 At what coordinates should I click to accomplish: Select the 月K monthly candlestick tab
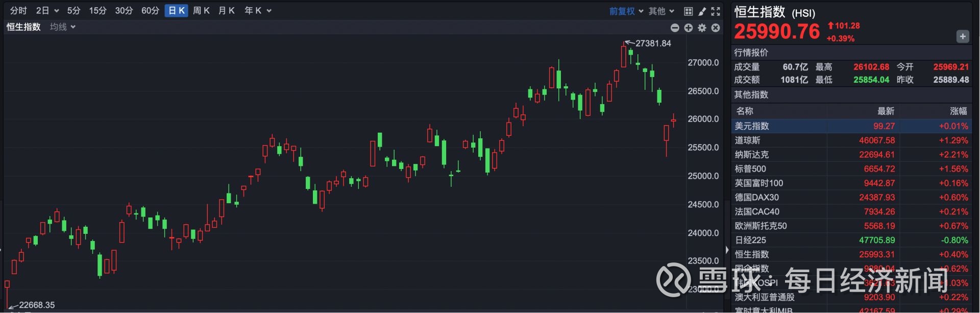tap(226, 11)
